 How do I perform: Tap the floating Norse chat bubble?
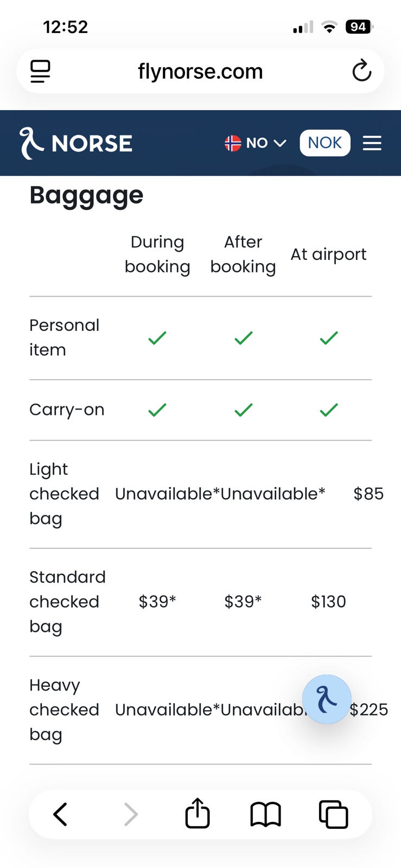(327, 699)
